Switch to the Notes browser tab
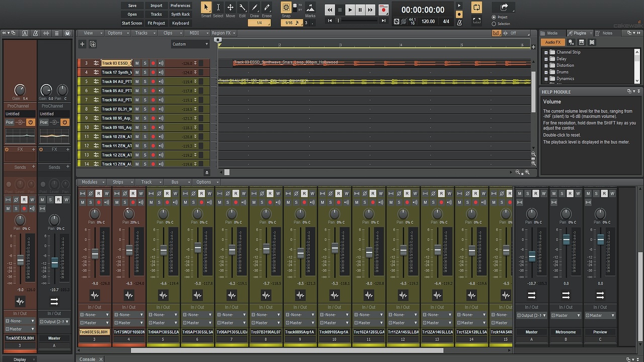Image resolution: width=644 pixels, height=362 pixels. (x=607, y=33)
